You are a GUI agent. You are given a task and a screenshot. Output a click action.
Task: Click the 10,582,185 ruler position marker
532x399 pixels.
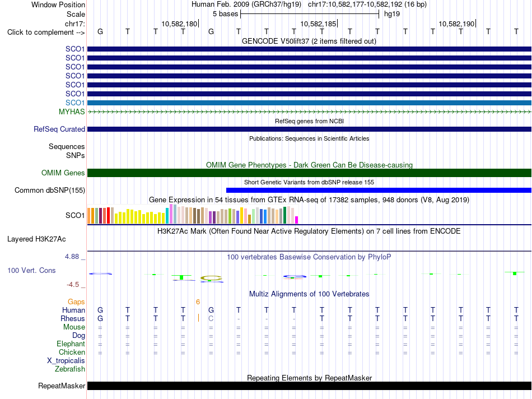319,24
